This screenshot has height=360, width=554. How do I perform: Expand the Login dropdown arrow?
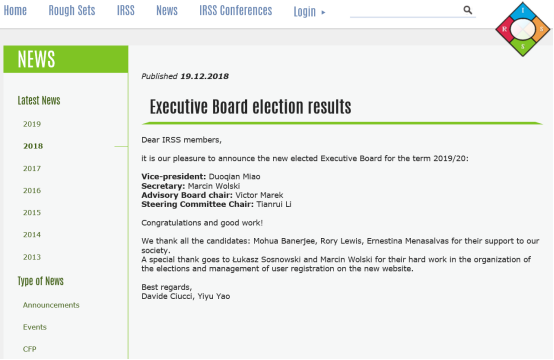pos(323,12)
